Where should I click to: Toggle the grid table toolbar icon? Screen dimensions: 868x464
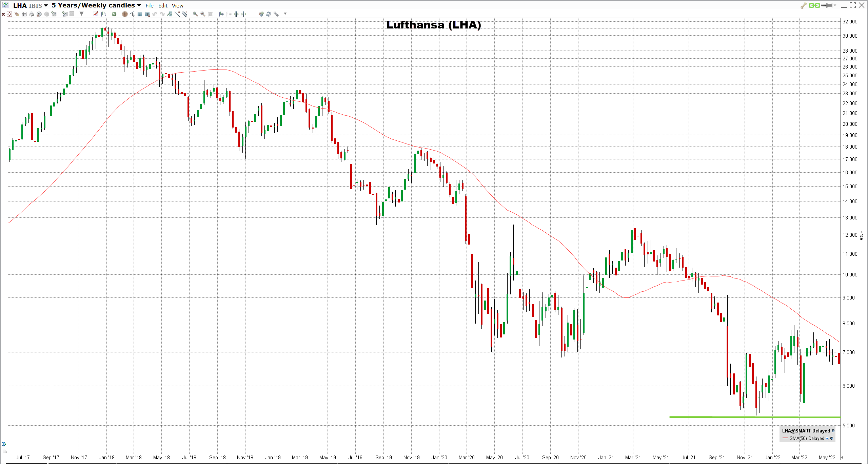tap(24, 14)
